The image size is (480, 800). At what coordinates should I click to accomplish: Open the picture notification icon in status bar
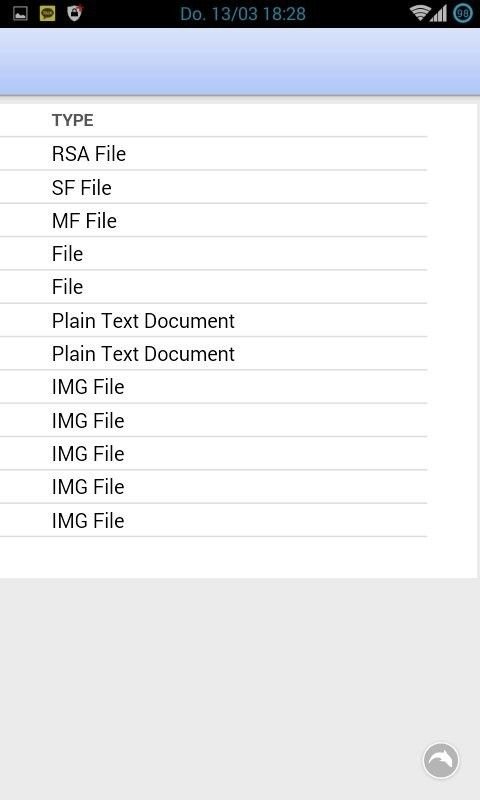tap(20, 13)
